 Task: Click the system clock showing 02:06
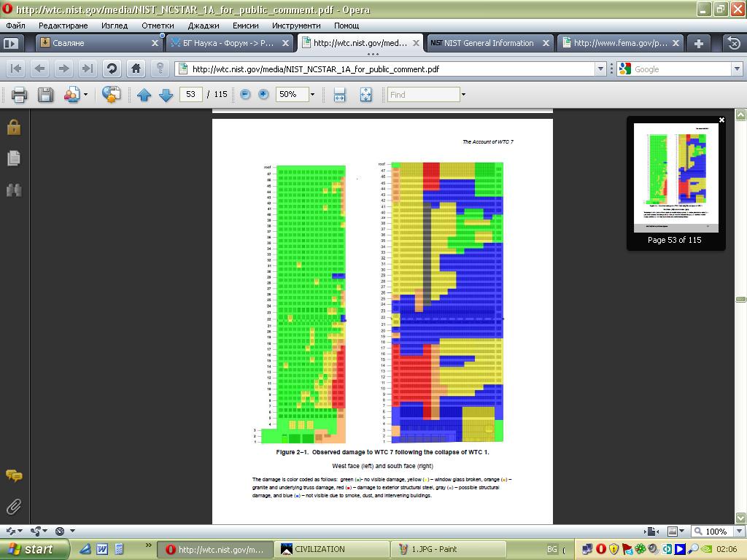[726, 549]
